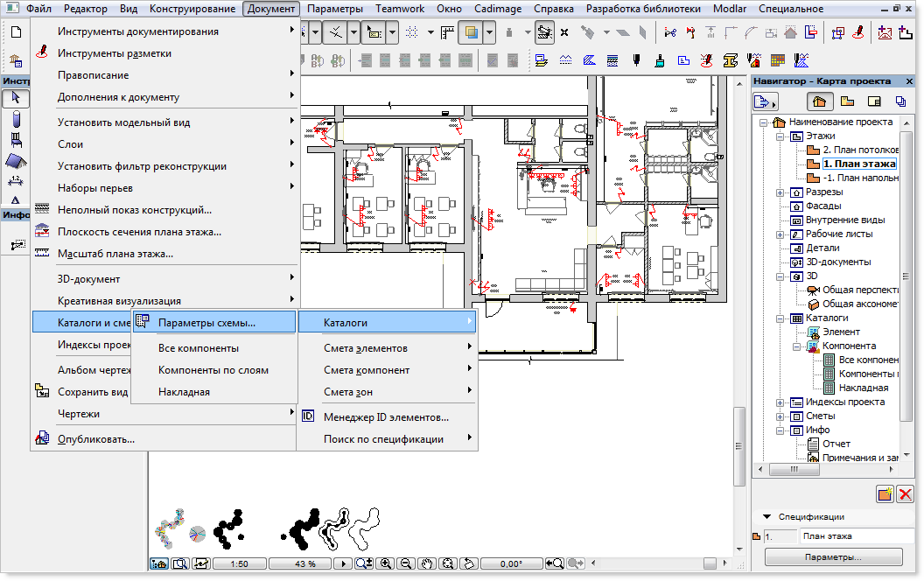The image size is (924, 581).
Task: Switch Navigator to Layout Book icon
Action: click(874, 102)
